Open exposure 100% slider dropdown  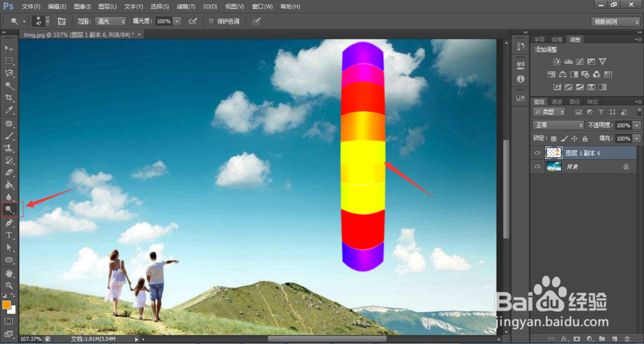pyautogui.click(x=178, y=21)
